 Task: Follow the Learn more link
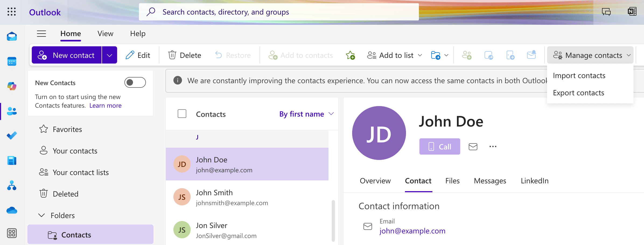click(x=105, y=106)
